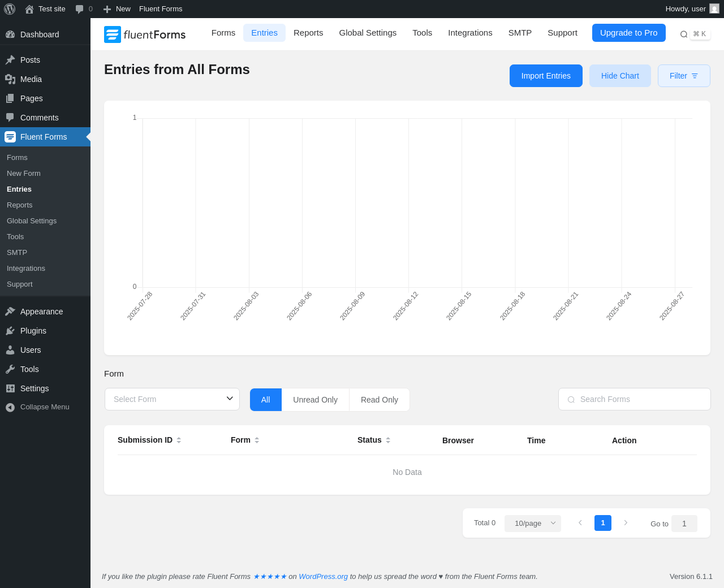Show Read Only entries
This screenshot has width=724, height=588.
point(380,400)
